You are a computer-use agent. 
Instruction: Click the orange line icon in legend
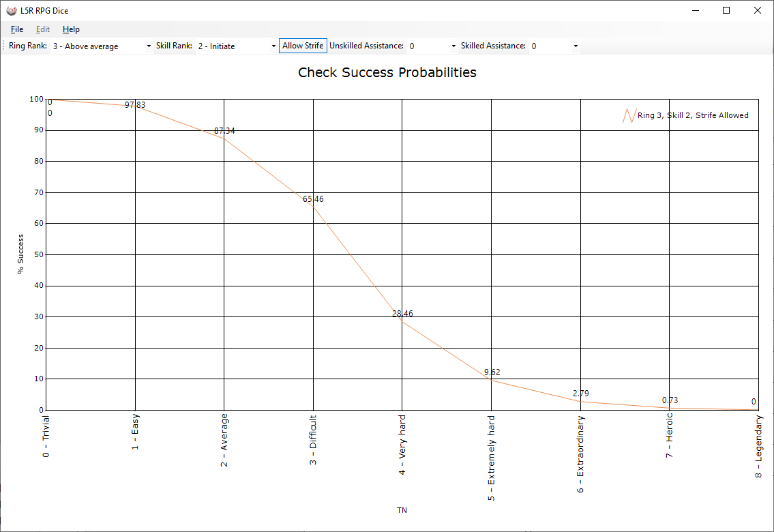click(628, 116)
